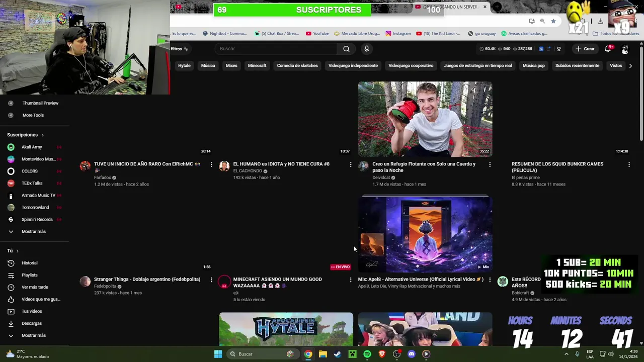Open three-dot menu for Farfadox video

pyautogui.click(x=211, y=164)
